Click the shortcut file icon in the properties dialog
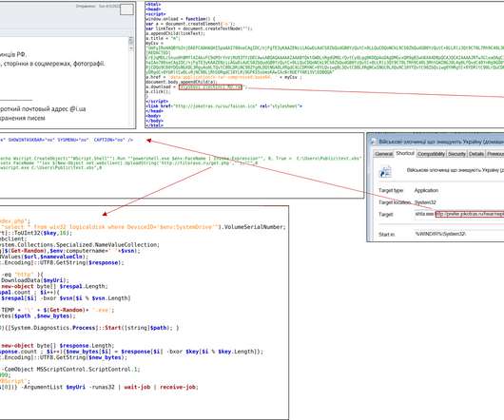Image resolution: width=504 pixels, height=420 pixels. pyautogui.click(x=385, y=171)
